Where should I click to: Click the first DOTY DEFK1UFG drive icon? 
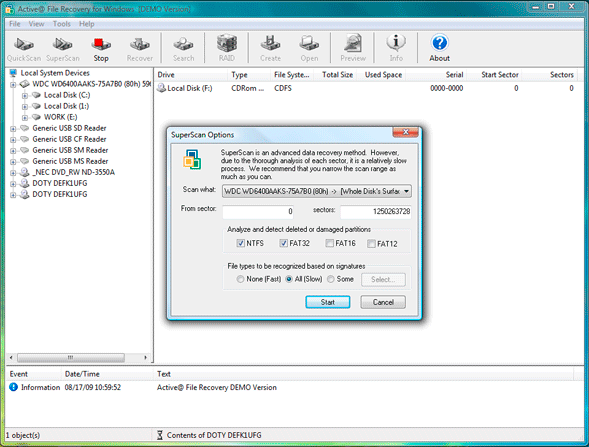[x=24, y=183]
